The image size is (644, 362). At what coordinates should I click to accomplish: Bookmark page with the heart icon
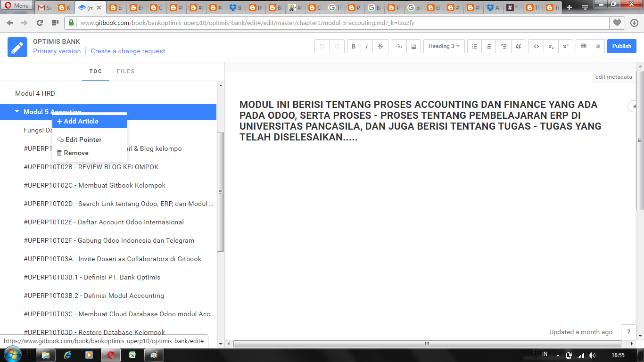coord(617,23)
